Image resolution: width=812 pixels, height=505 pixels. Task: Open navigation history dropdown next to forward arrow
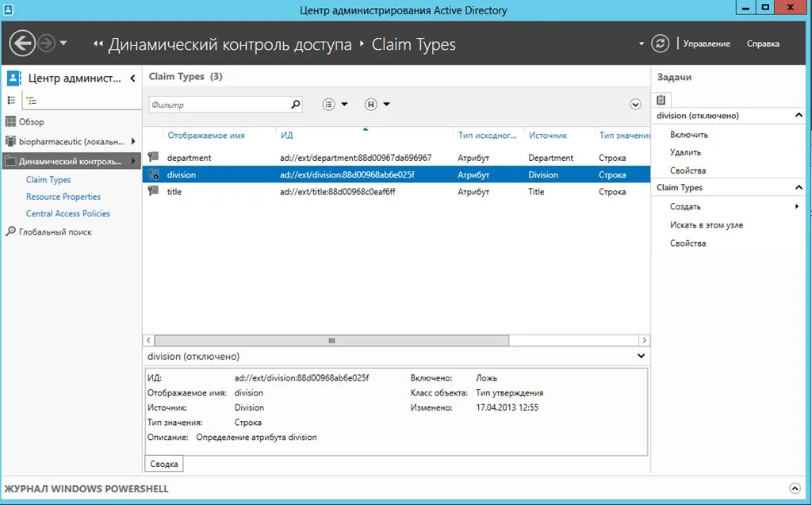63,43
